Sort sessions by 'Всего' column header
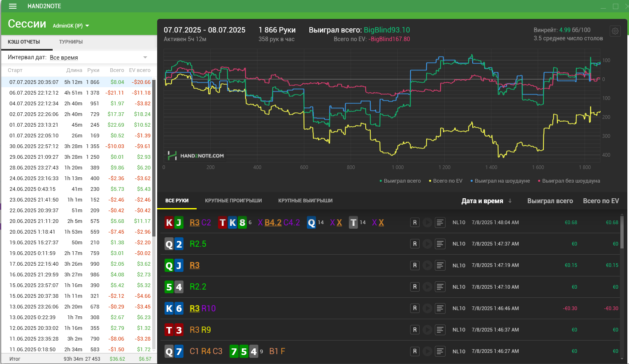Screen dimensions: 629x364 (117, 70)
